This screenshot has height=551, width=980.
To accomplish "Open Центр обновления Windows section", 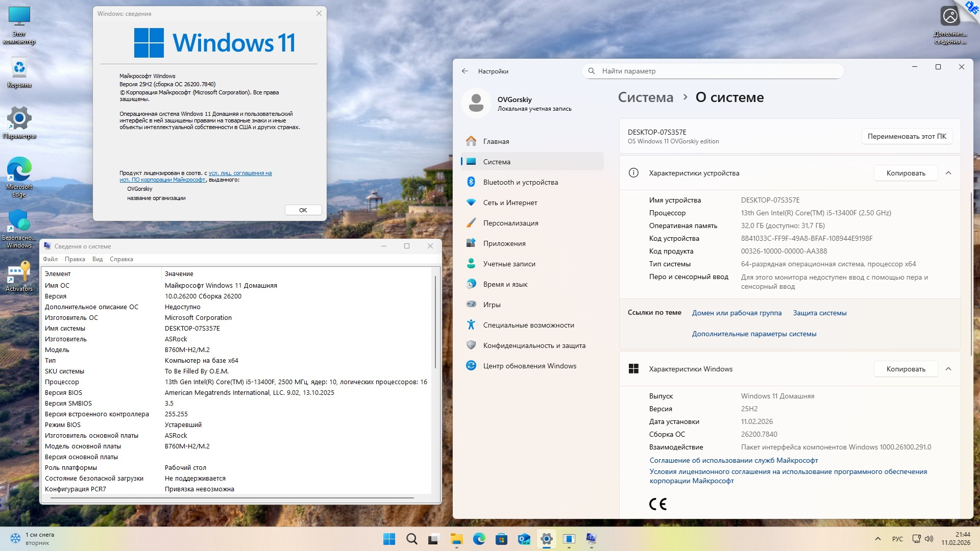I will pos(529,366).
